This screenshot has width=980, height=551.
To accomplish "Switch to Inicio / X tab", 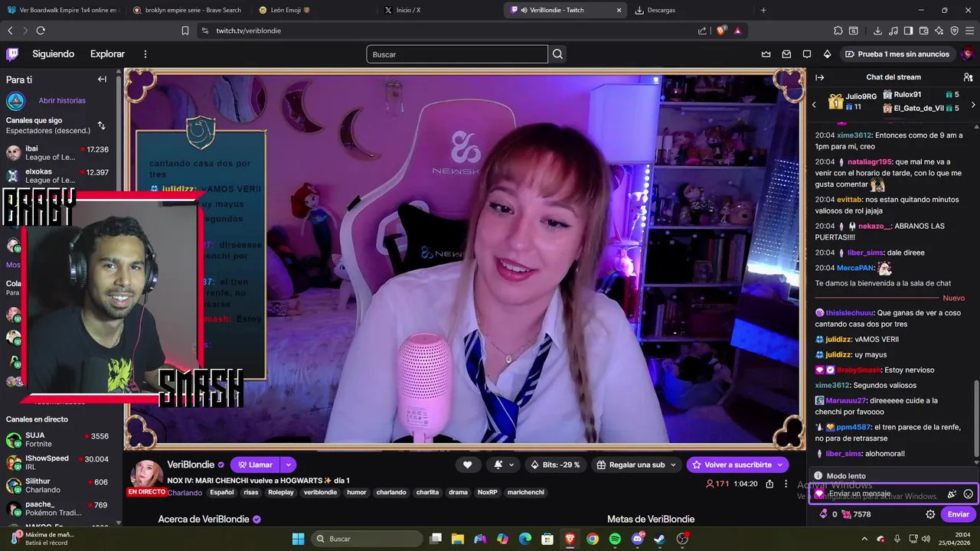I will 439,10.
